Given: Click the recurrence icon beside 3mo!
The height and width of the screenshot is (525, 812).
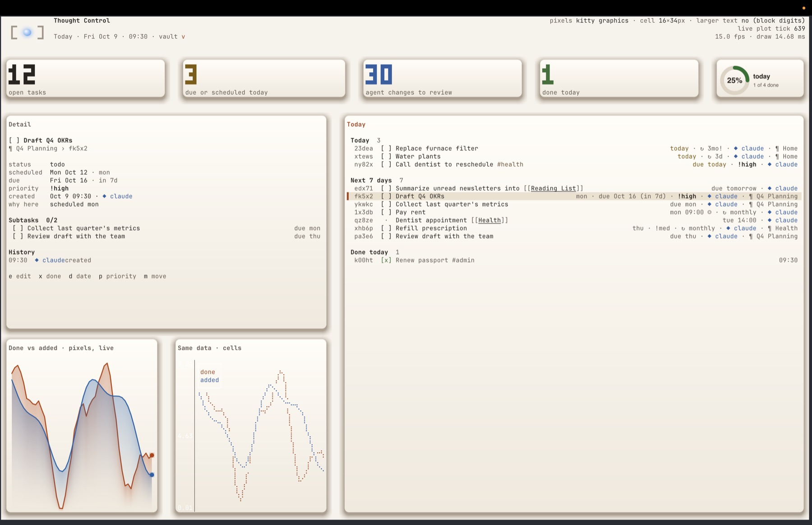Looking at the screenshot, I should pos(702,149).
